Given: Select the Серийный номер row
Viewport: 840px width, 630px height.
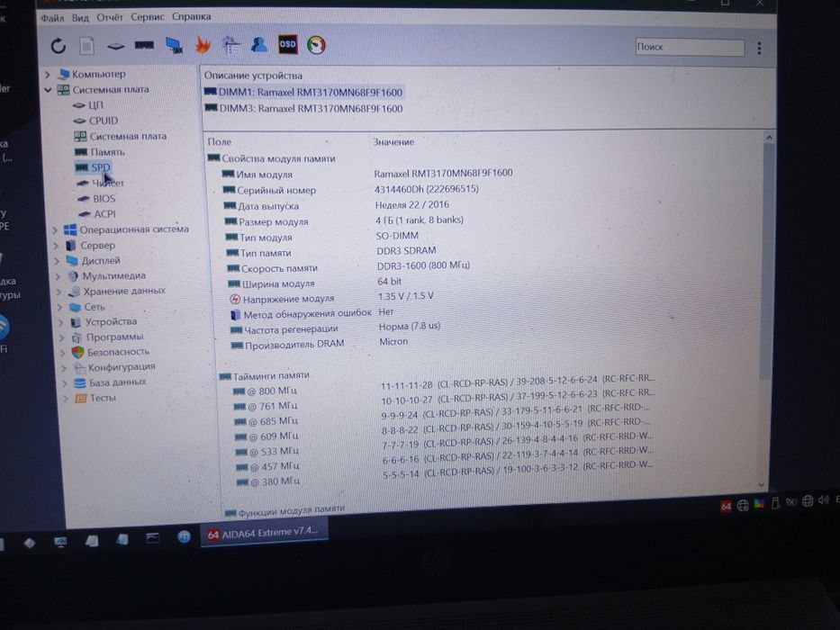Looking at the screenshot, I should click(x=351, y=190).
